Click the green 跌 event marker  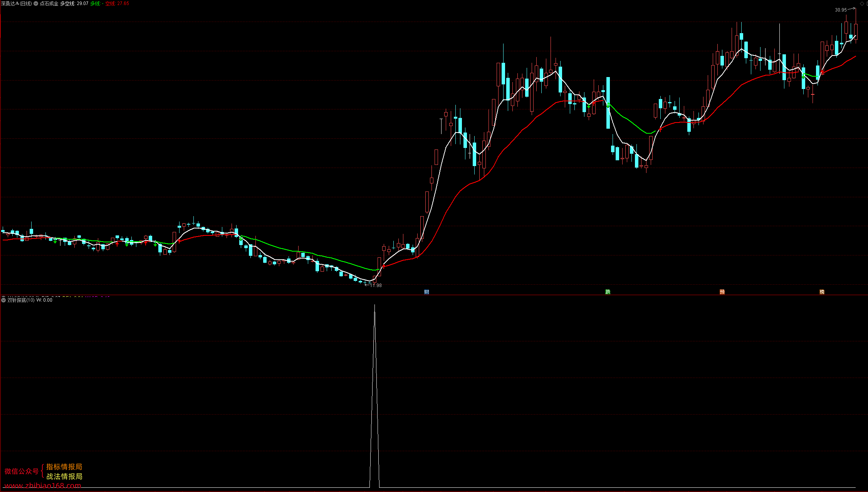coord(608,292)
